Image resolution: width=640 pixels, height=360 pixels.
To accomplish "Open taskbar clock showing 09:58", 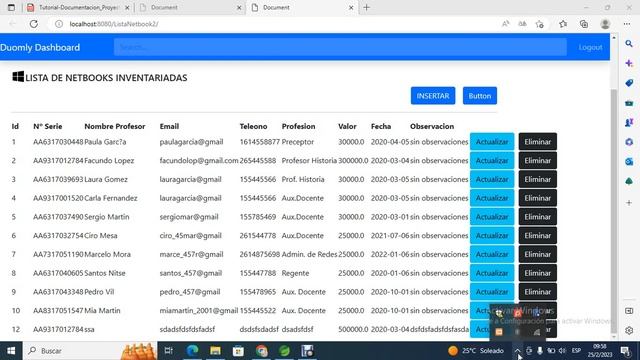I will click(x=600, y=351).
